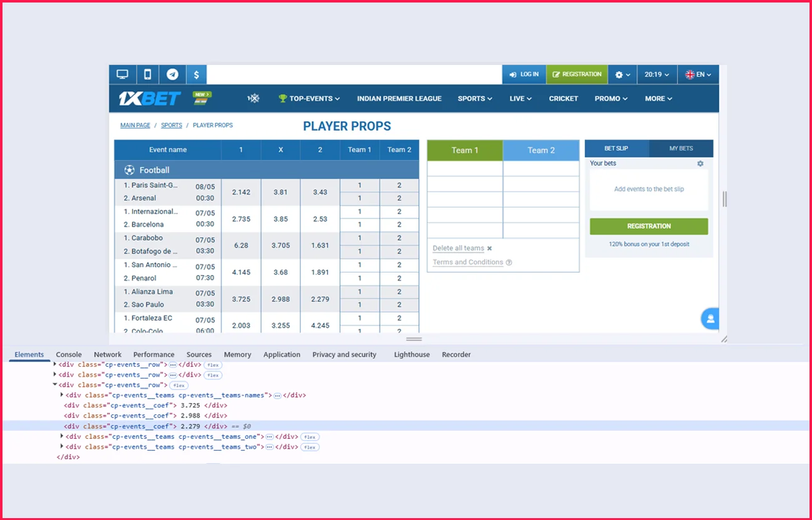The width and height of the screenshot is (812, 520).
Task: Click the Terms and Conditions help icon
Action: 509,262
